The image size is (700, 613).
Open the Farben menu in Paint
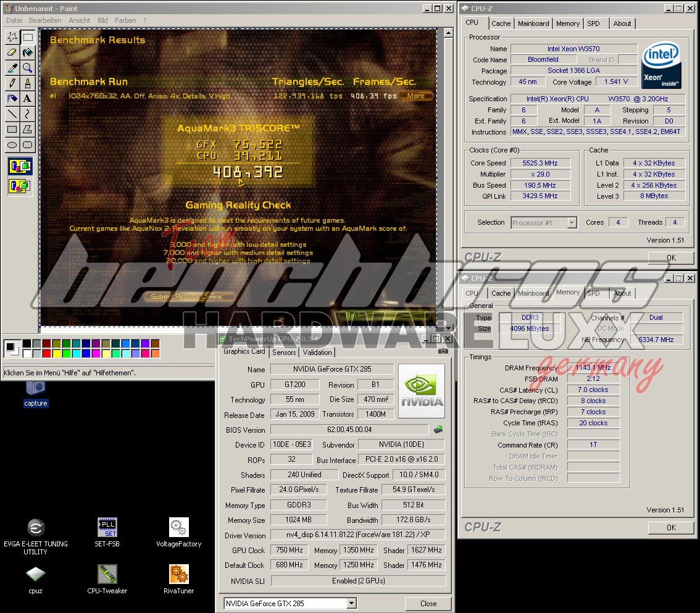tap(125, 20)
